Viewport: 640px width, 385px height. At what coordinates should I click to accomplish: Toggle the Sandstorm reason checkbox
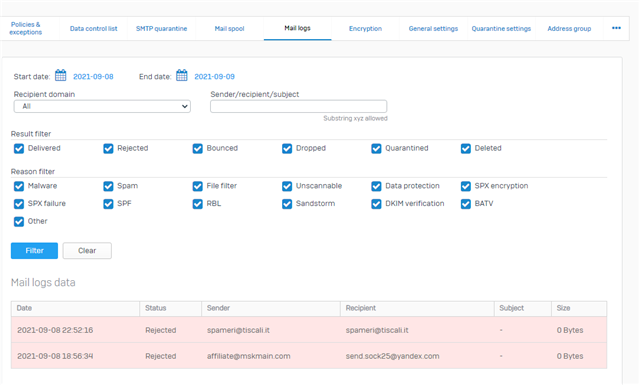(287, 204)
